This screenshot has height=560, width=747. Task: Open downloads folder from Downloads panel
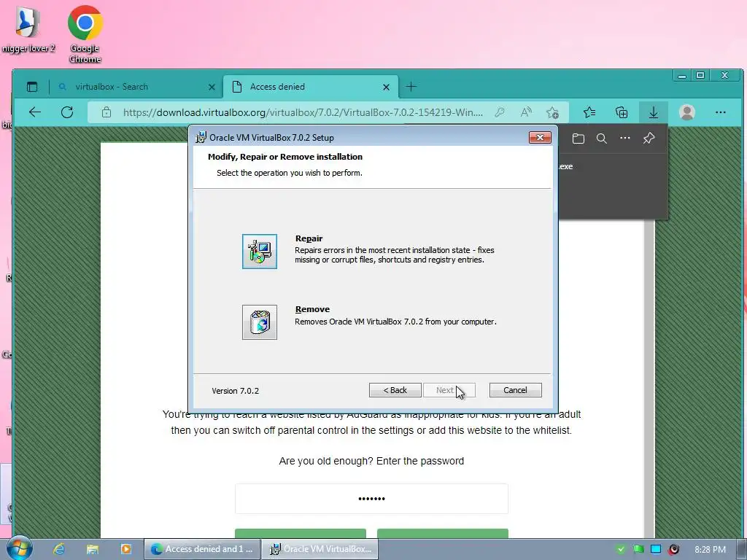coord(578,139)
